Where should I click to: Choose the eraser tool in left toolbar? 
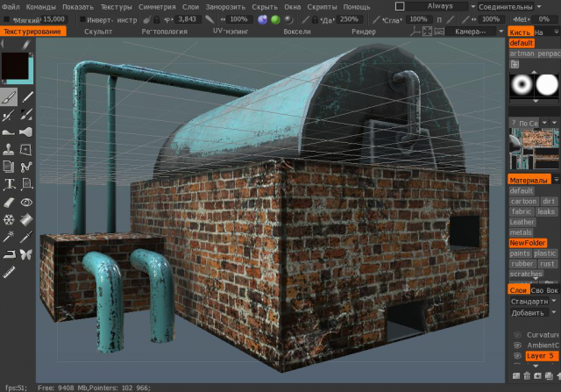tap(9, 203)
